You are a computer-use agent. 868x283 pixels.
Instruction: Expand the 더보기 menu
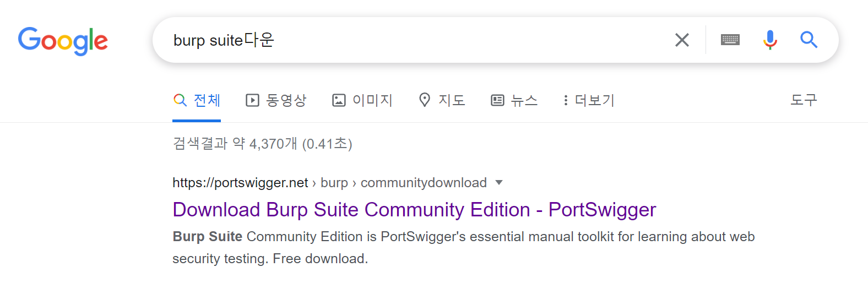coord(589,100)
